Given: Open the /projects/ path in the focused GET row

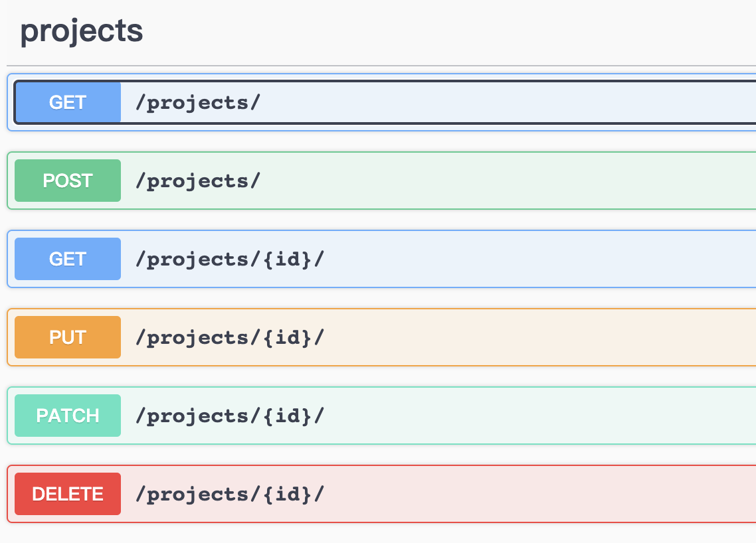Looking at the screenshot, I should [x=198, y=102].
